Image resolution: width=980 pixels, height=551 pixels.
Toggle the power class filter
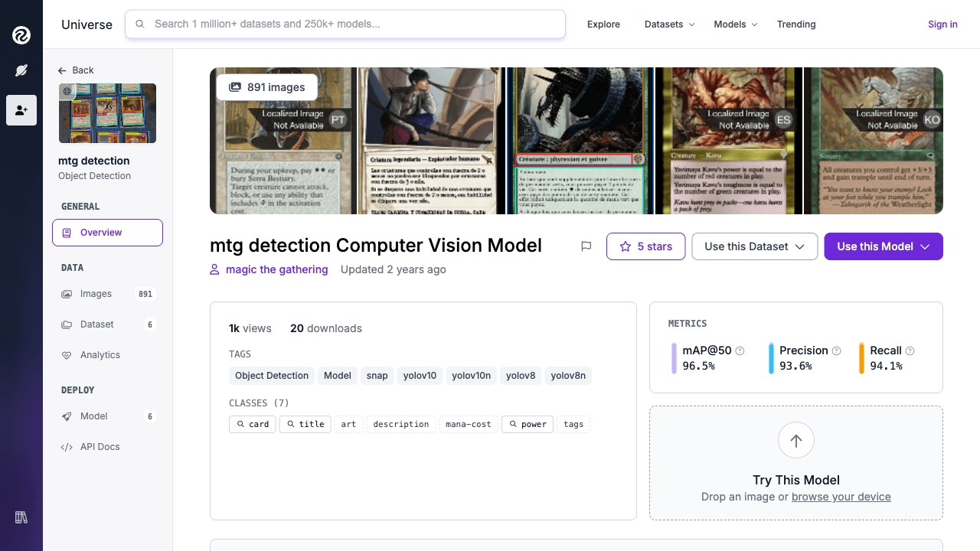tap(527, 424)
